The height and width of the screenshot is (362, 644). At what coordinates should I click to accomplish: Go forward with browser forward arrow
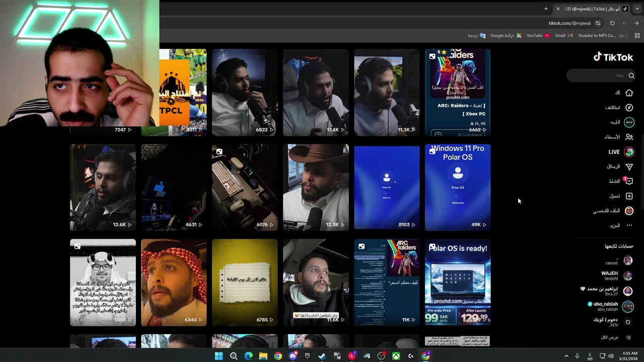(x=624, y=23)
